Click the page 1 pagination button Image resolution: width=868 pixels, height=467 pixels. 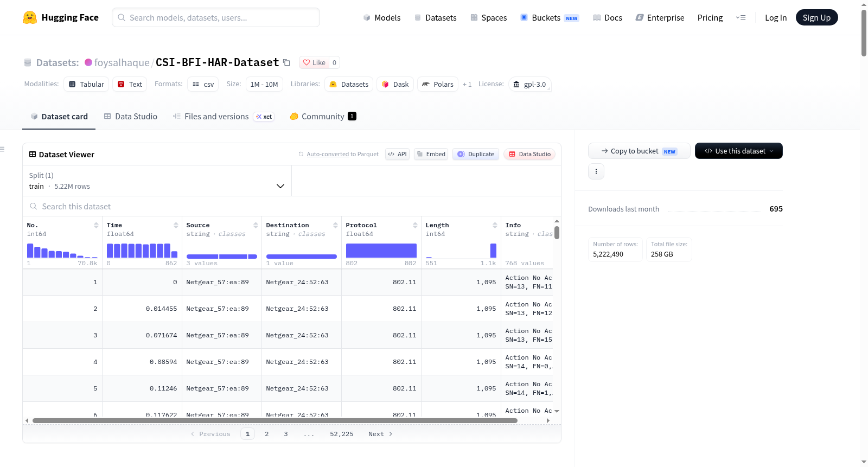247,434
